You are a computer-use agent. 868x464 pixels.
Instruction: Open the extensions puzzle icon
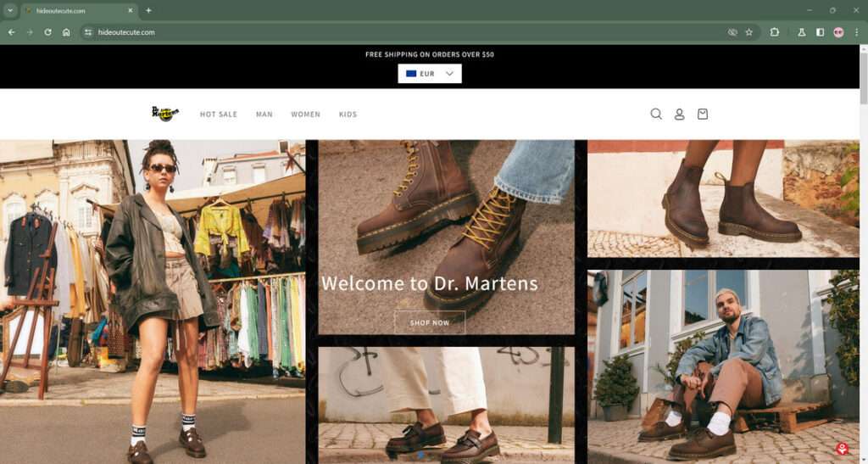[x=775, y=32]
